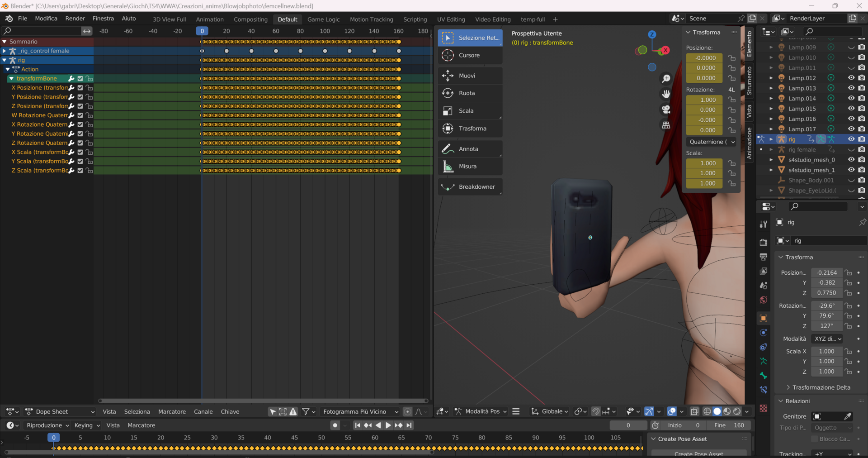868x458 pixels.
Task: Activate the Muovi move tool
Action: click(x=470, y=76)
